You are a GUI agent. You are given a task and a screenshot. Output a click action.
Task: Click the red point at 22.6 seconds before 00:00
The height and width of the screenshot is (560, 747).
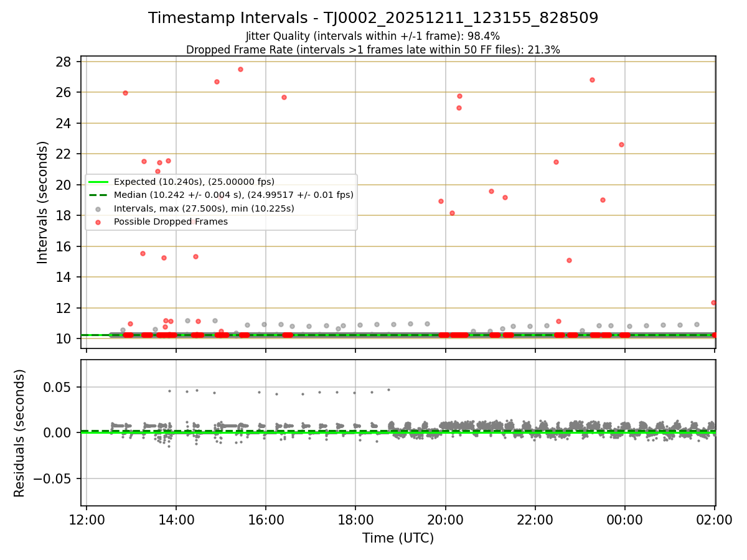[621, 144]
